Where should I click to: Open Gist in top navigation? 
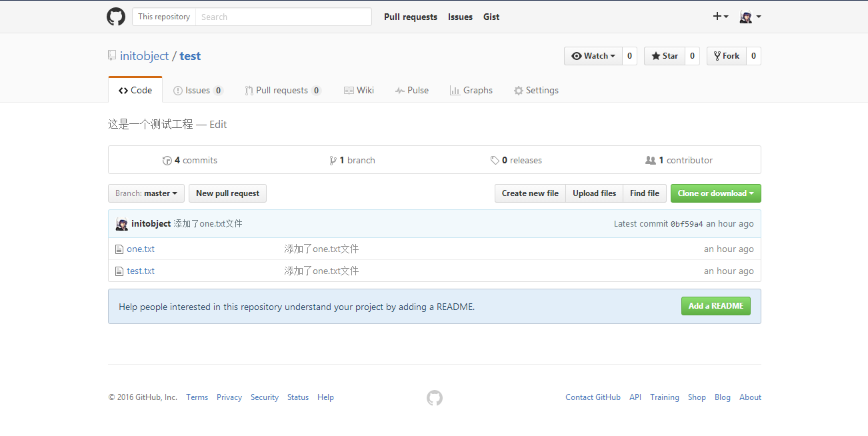coord(491,17)
